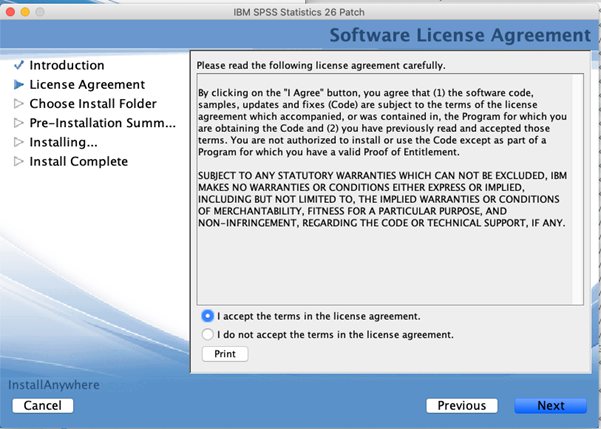Screen dimensions: 601x429
Task: Click the Introduction step checkmark icon
Action: (19, 65)
